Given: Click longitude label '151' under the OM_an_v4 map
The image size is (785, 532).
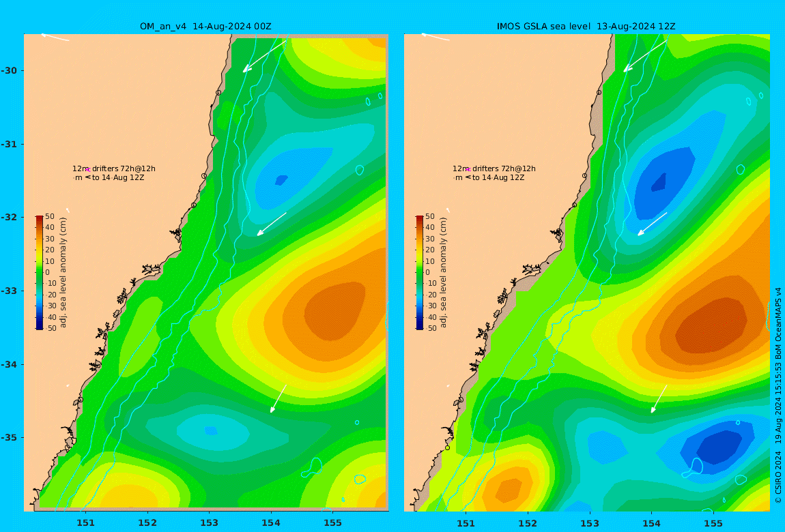Looking at the screenshot, I should coord(85,522).
